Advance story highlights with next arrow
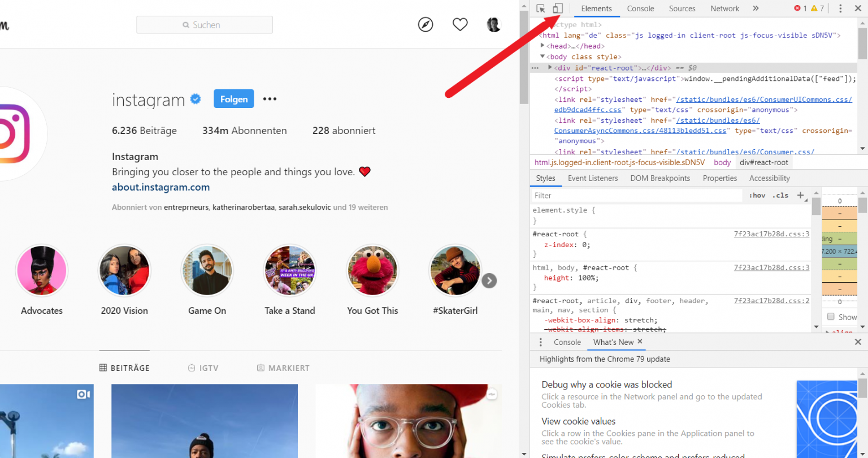This screenshot has height=458, width=868. click(489, 280)
